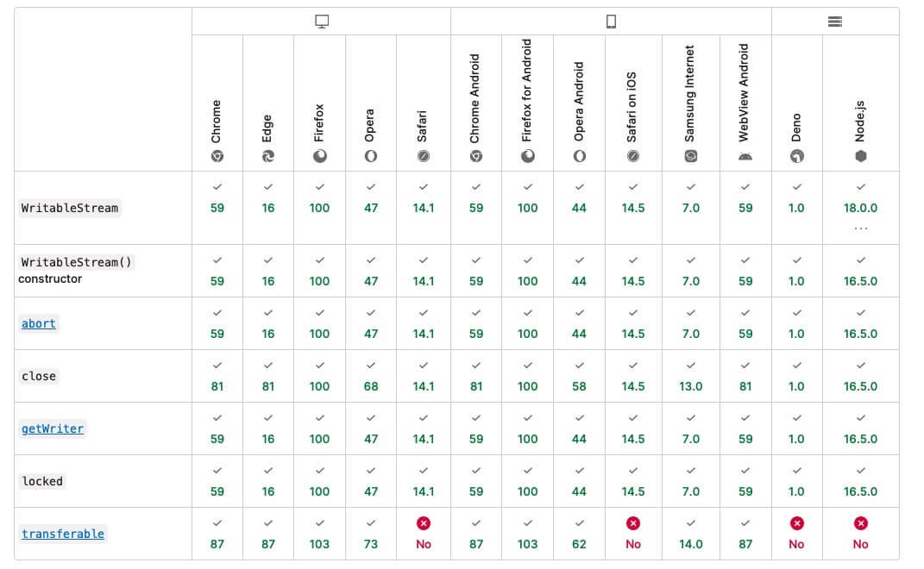Click the Node.js hexagon icon
Screen dimensions: 924x569
[x=860, y=156]
